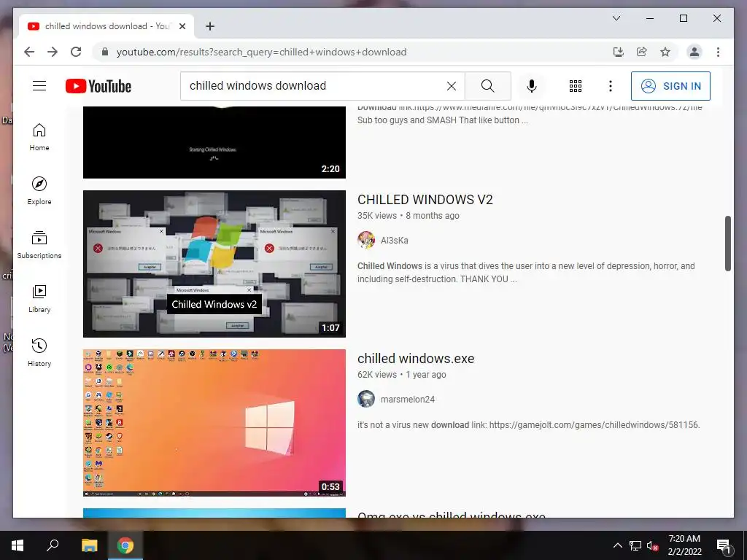
Task: Open the 2:20 video thumbnail
Action: 214,142
